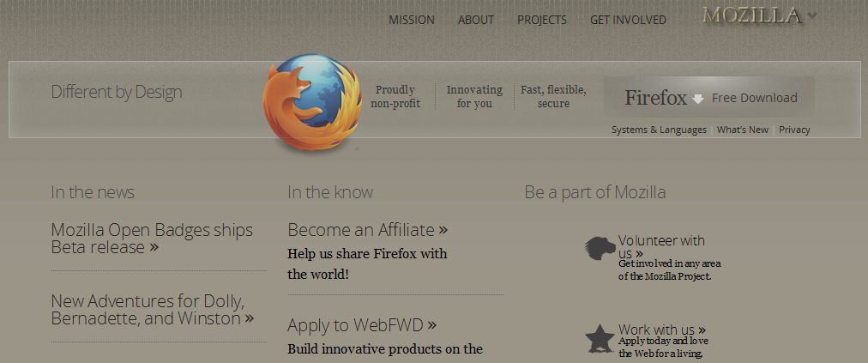Click 'Build innovative products on the' text
Viewport: 868px width, 363px height.
coord(385,349)
